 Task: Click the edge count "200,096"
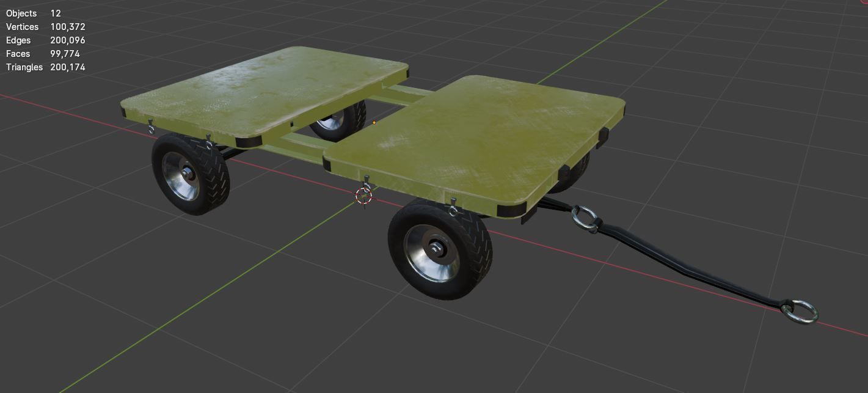coord(68,40)
